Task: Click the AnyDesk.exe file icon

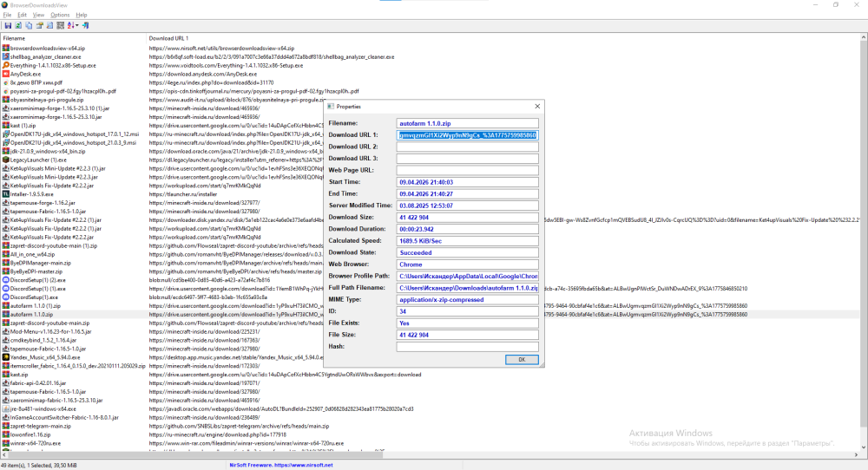Action: 5,74
